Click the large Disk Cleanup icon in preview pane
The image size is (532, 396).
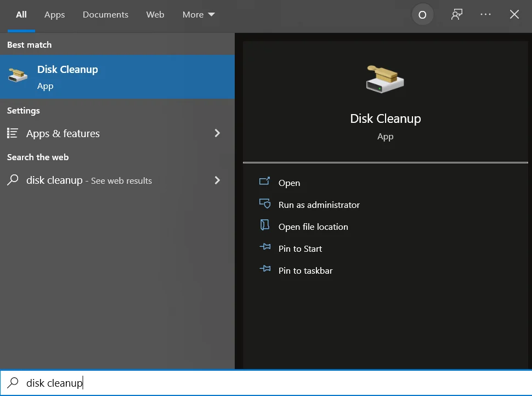385,79
